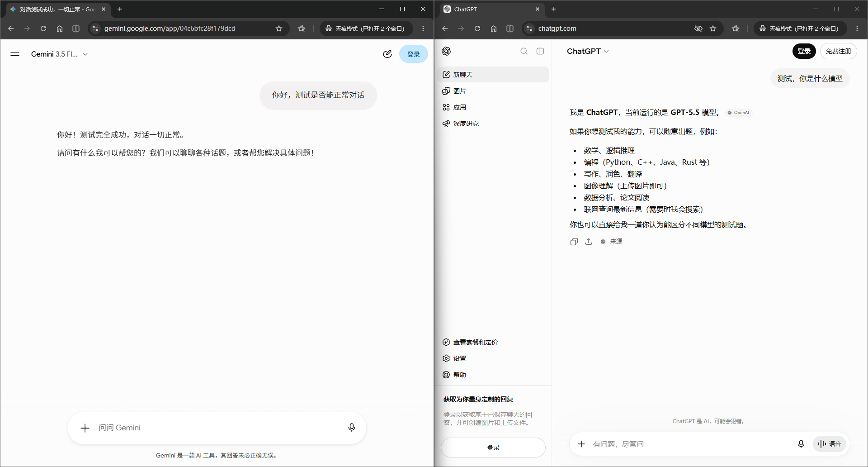The width and height of the screenshot is (868, 467).
Task: Click the blue 登录 button in Gemini
Action: [413, 54]
